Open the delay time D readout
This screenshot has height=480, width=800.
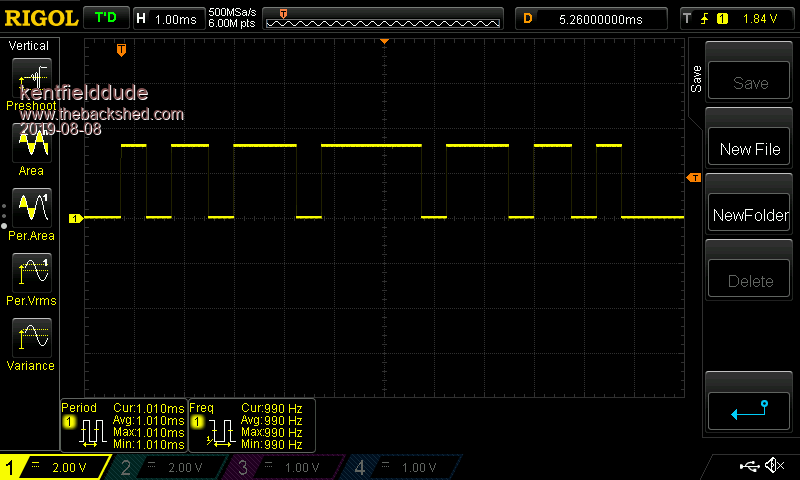click(x=591, y=18)
